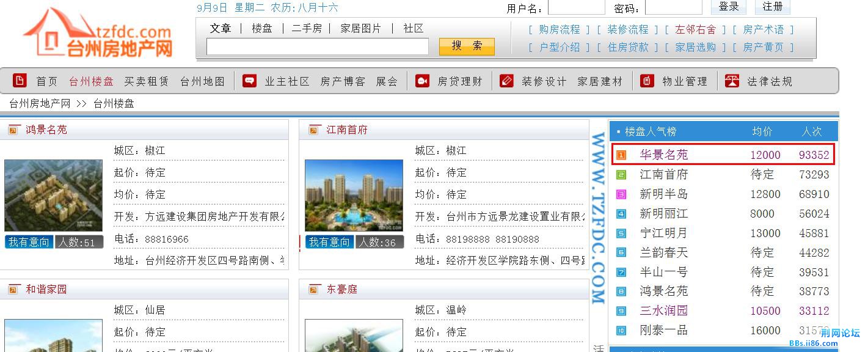Open 新明半岛 in the popularity ranking
This screenshot has width=868, height=352.
tap(664, 194)
